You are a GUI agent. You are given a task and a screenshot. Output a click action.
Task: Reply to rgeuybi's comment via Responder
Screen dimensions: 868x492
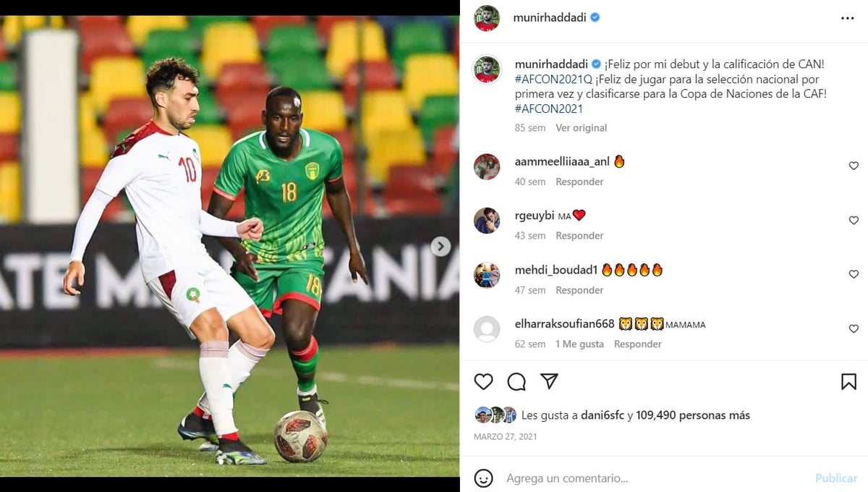click(579, 236)
